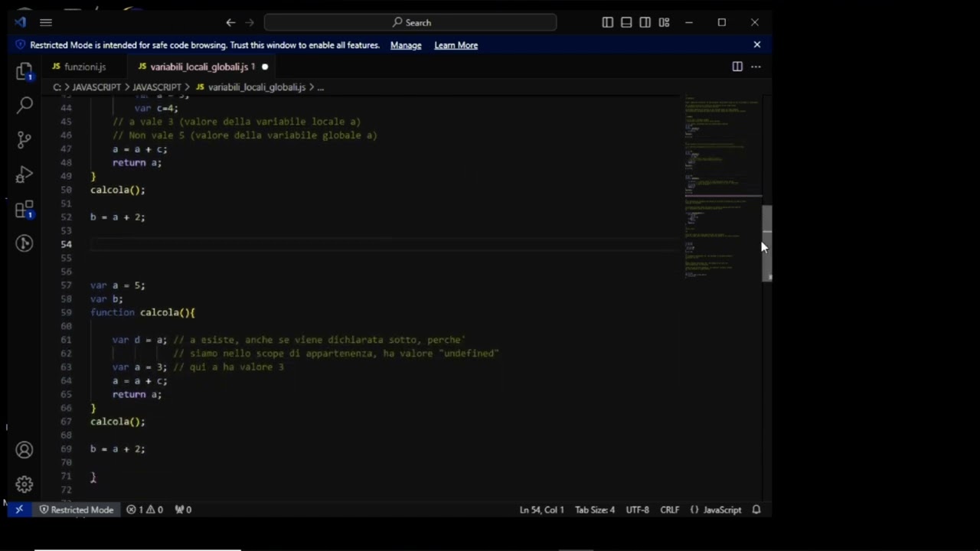This screenshot has height=551, width=980.
Task: Click the Manage link in banner
Action: pyautogui.click(x=406, y=45)
